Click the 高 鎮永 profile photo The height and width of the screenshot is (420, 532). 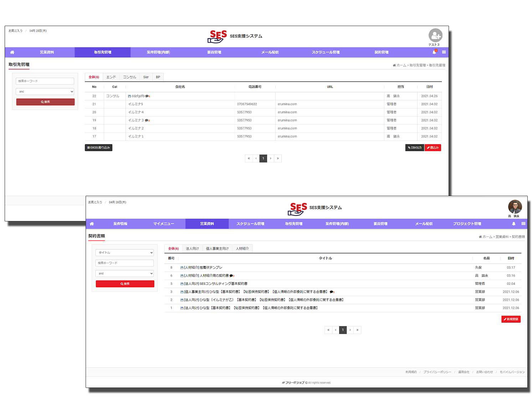[515, 207]
